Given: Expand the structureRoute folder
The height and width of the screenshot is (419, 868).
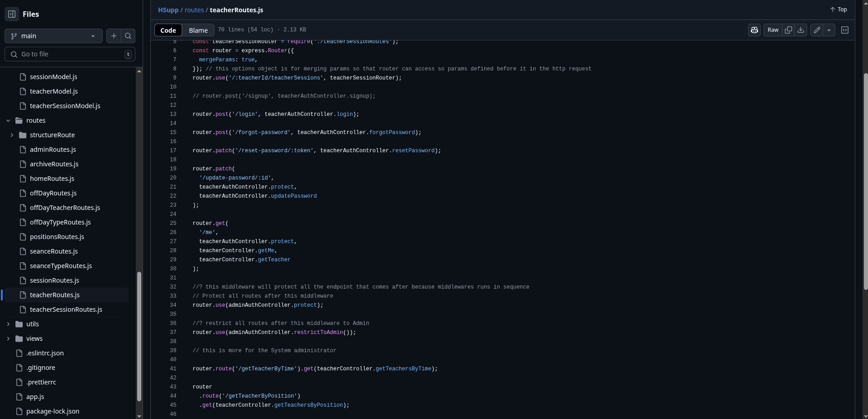Looking at the screenshot, I should pos(12,135).
